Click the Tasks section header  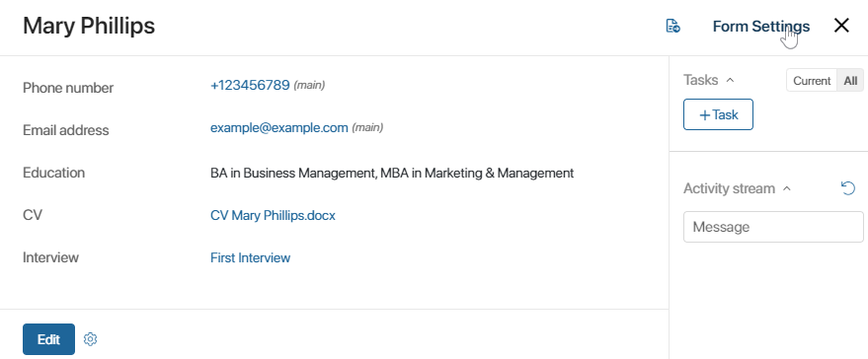click(701, 80)
